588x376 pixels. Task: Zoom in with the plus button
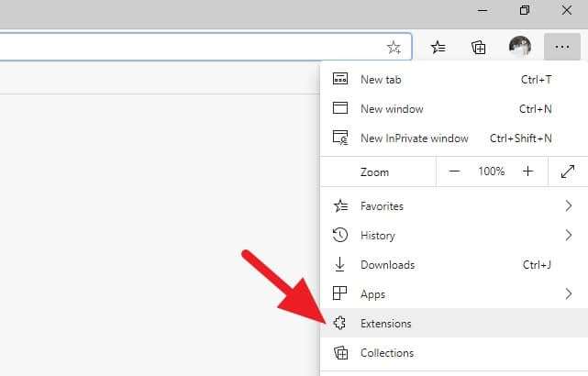tap(528, 171)
